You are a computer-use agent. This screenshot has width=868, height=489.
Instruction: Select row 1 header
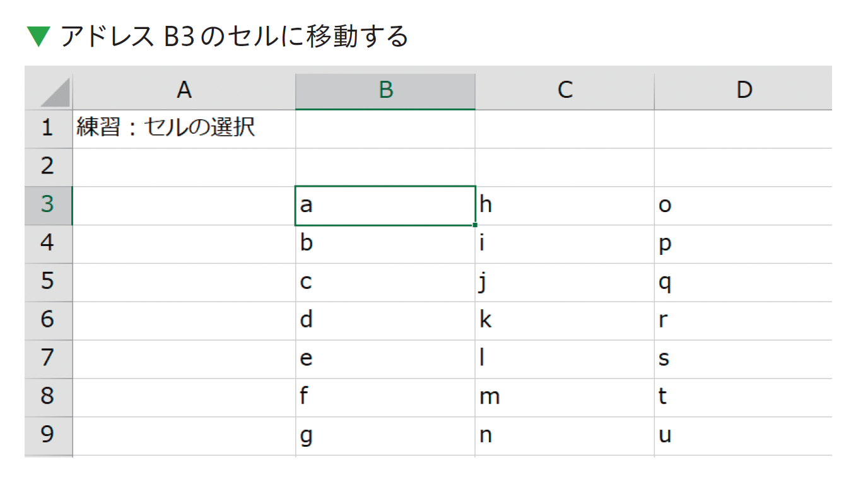pos(49,129)
